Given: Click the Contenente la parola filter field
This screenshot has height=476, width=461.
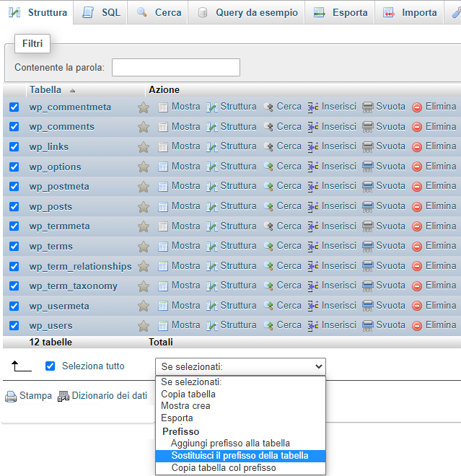Looking at the screenshot, I should coord(175,67).
